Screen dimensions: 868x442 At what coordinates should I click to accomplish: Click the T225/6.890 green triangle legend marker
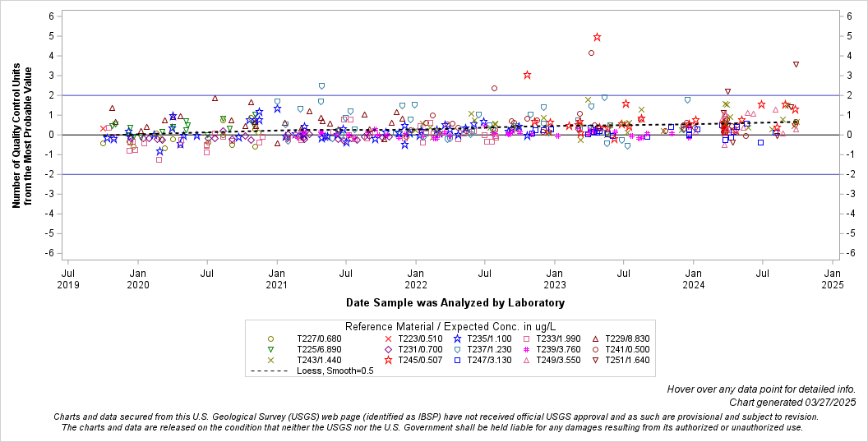point(270,350)
